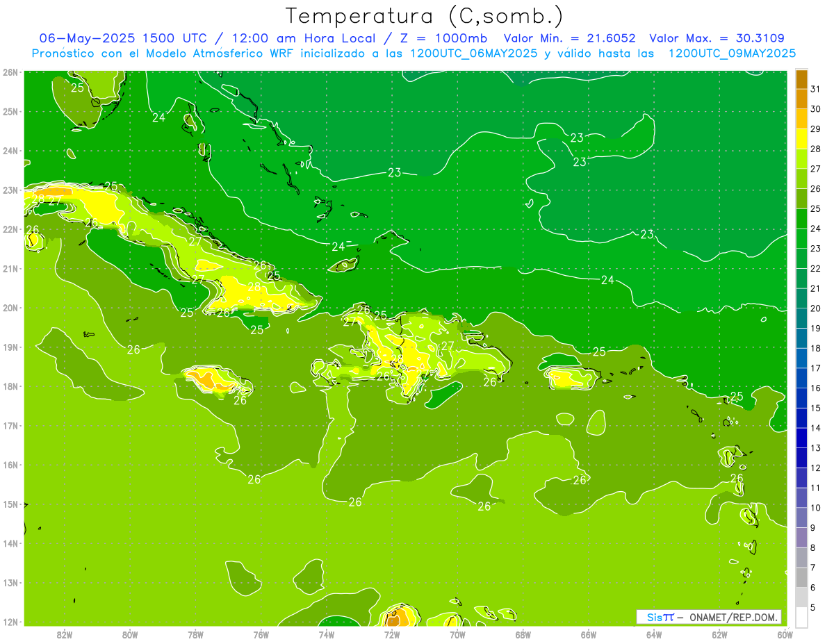This screenshot has height=644, width=834.
Task: Pick the yellow swatch between 28 and 29
Action: pos(801,139)
